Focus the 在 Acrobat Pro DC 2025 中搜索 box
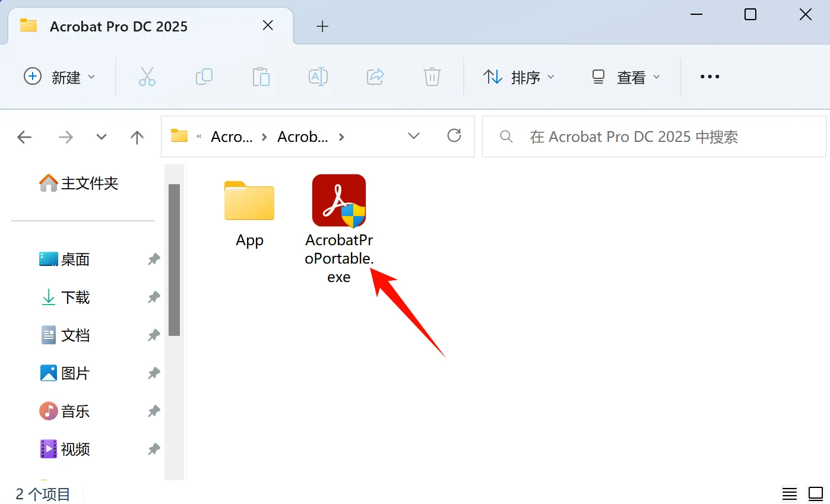Screen dimensions: 830x504 point(654,137)
